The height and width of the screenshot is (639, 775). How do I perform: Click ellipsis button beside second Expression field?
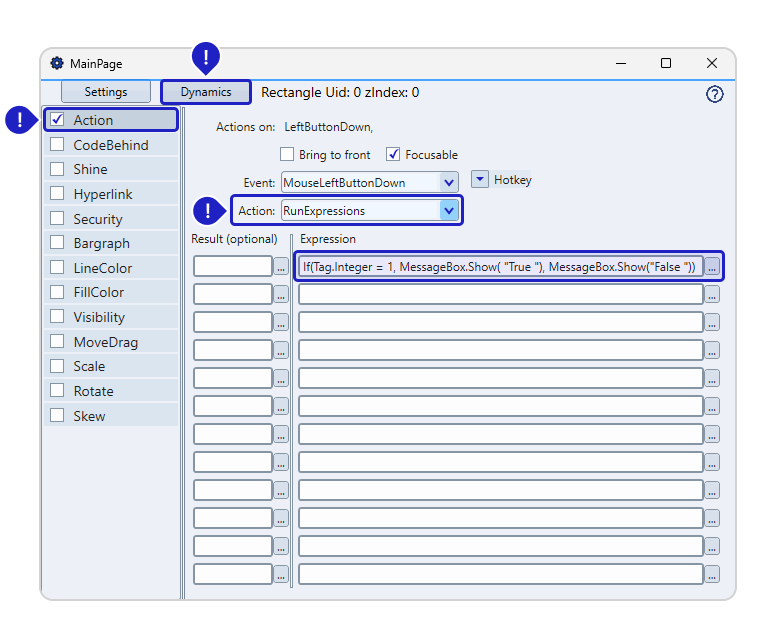pos(711,295)
